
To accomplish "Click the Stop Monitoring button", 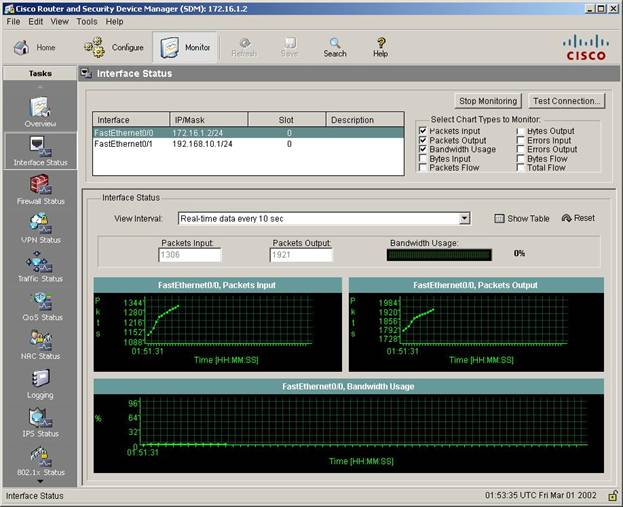I will pyautogui.click(x=488, y=101).
